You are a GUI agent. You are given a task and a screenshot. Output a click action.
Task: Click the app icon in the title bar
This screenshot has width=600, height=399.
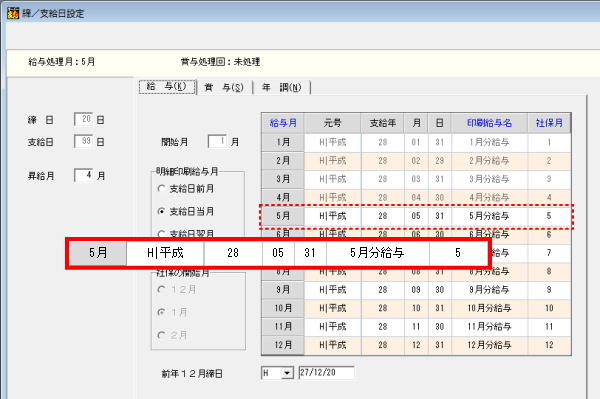pyautogui.click(x=13, y=13)
